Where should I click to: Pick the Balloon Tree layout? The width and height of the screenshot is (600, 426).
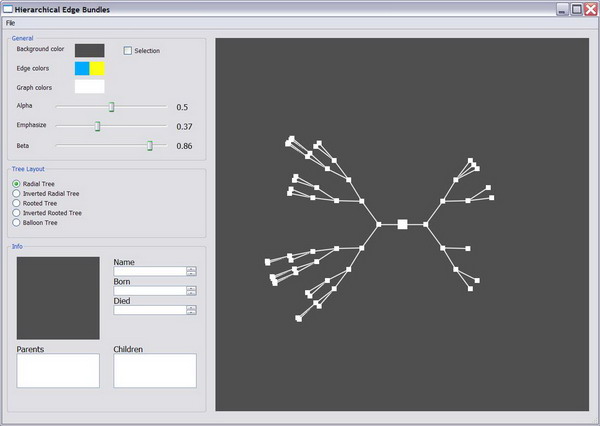click(16, 222)
